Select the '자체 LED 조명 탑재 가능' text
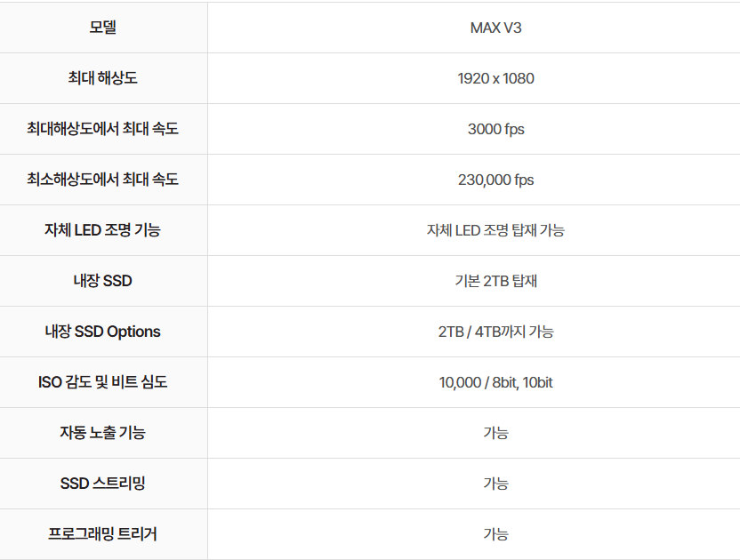This screenshot has width=740, height=560. point(495,230)
